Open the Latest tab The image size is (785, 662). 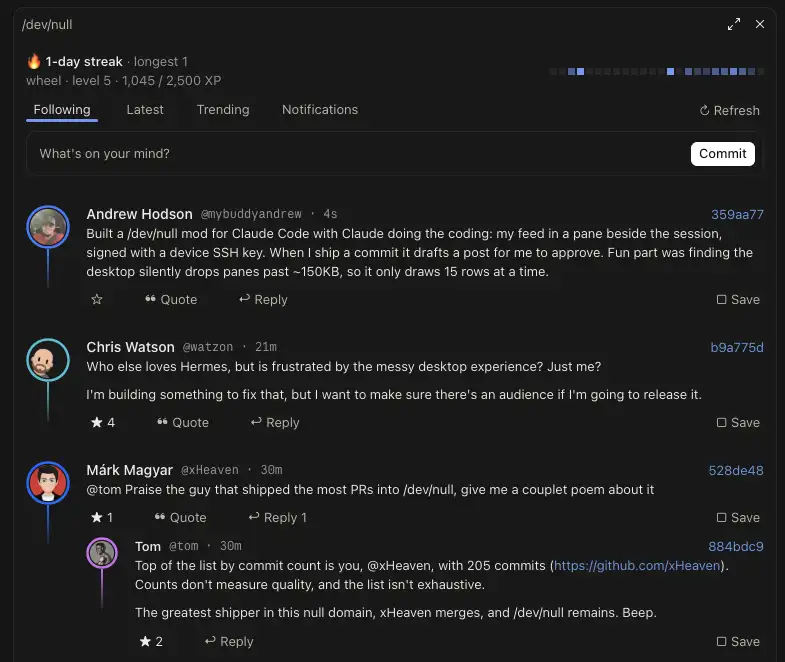(145, 110)
